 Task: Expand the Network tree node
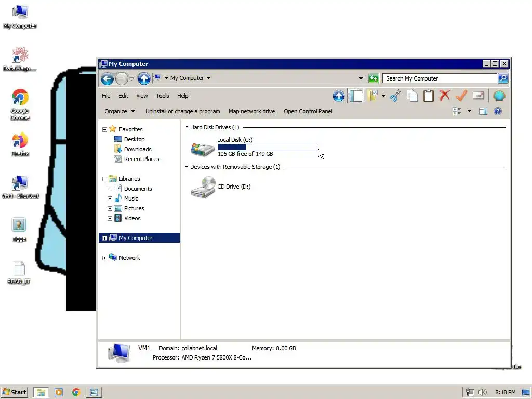105,258
